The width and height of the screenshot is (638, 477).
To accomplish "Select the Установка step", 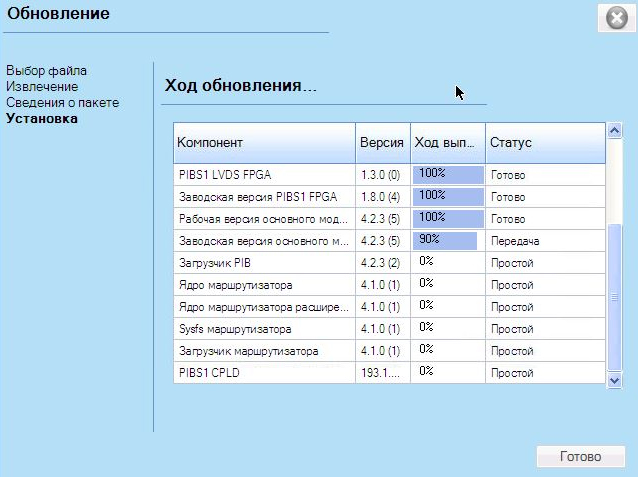I will click(x=41, y=119).
